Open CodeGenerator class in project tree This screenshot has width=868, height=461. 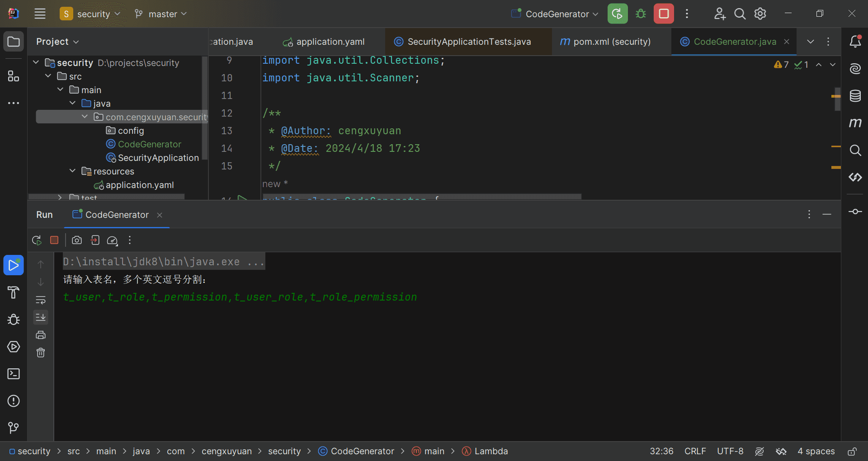tap(144, 144)
